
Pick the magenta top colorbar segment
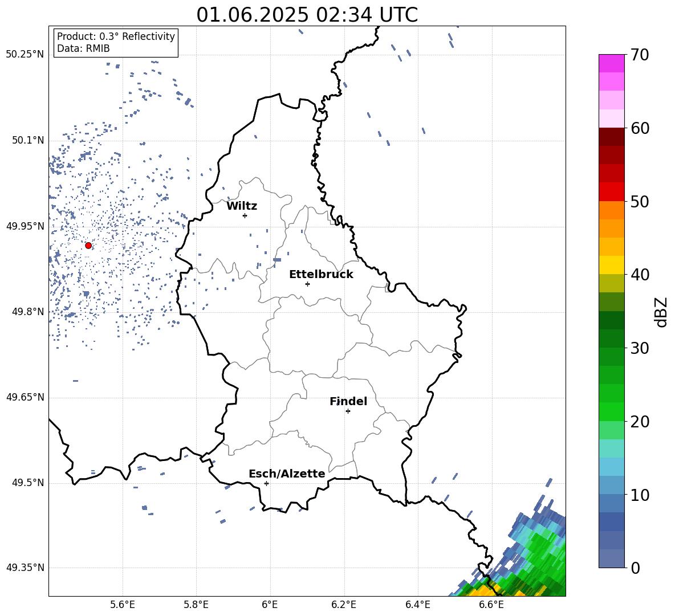[x=612, y=64]
